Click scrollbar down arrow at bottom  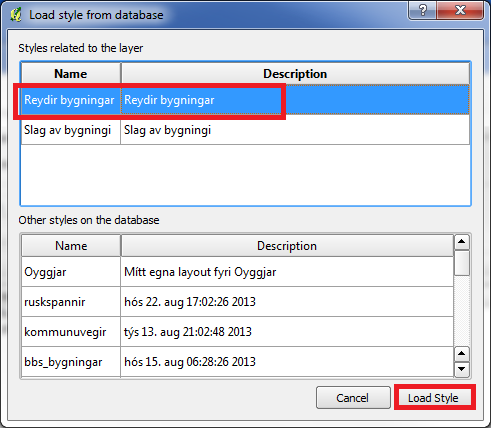click(462, 369)
